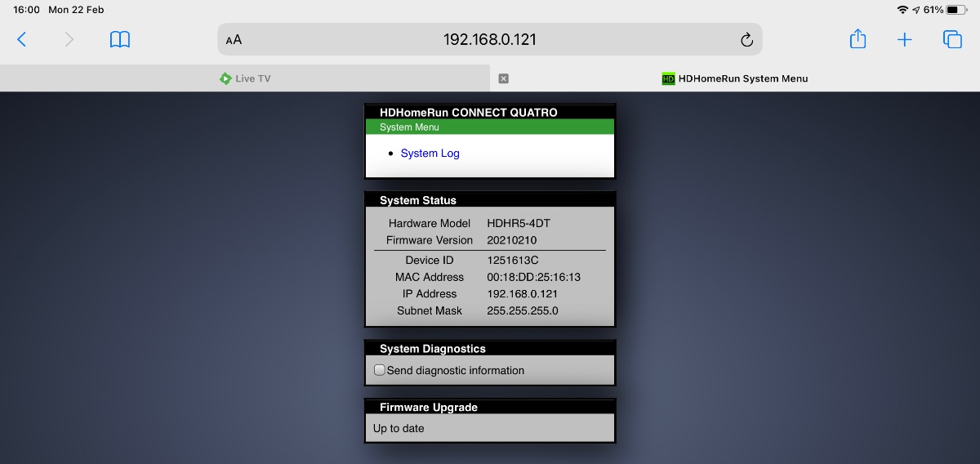Click the Device ID label

tap(429, 260)
